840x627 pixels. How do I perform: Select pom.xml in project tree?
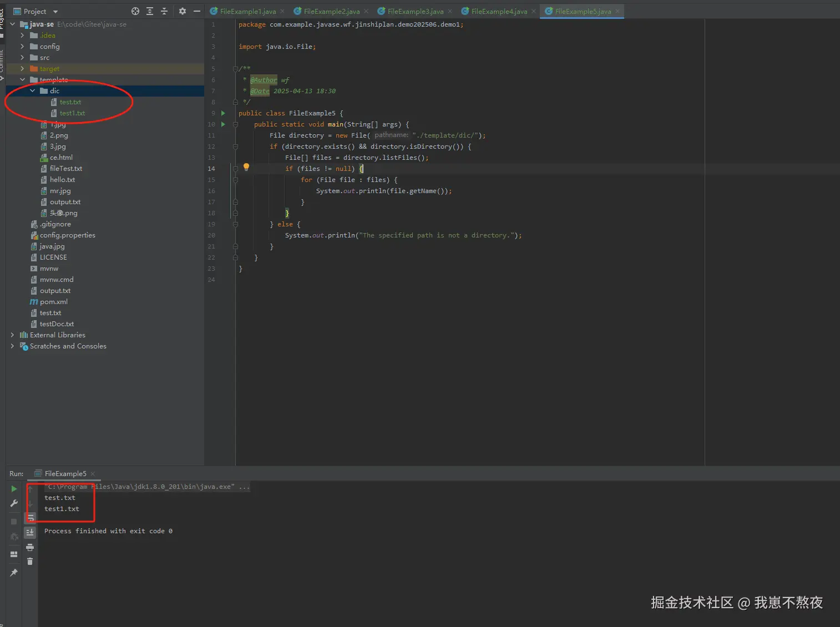tap(53, 302)
